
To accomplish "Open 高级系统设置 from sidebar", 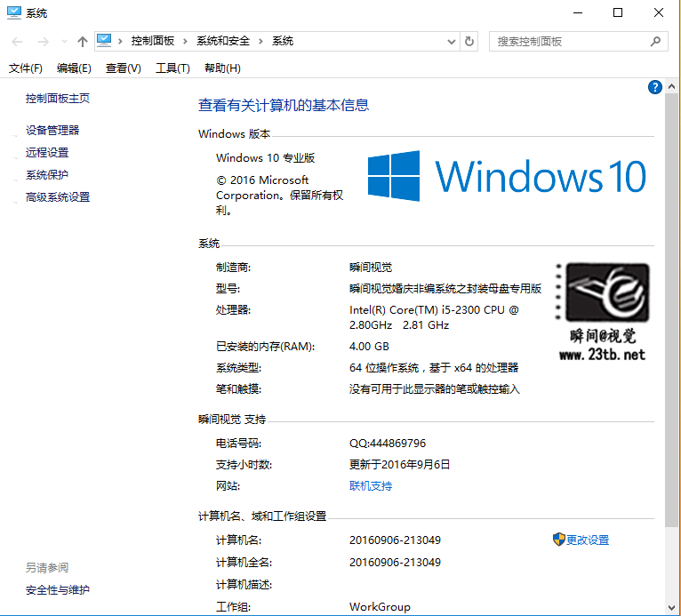I will (58, 197).
